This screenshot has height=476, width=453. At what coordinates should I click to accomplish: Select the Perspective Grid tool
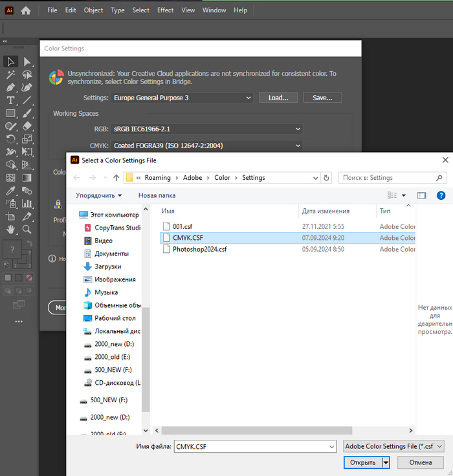(27, 165)
